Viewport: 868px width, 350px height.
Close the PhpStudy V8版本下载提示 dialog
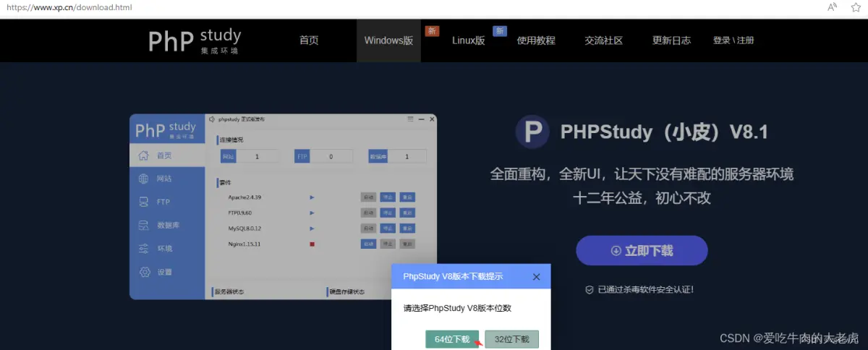(536, 276)
